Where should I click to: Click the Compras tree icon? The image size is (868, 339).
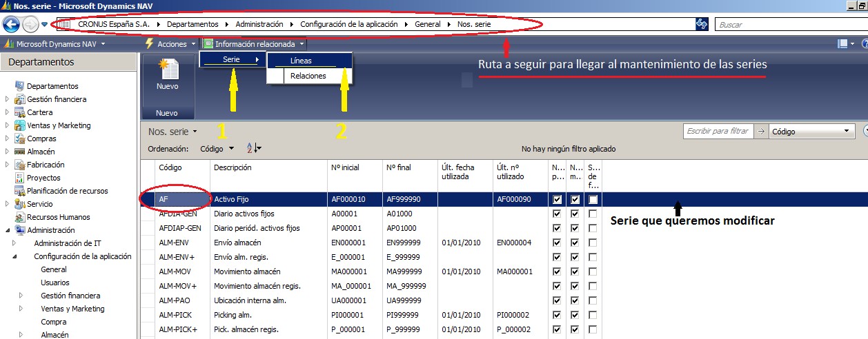tap(19, 138)
